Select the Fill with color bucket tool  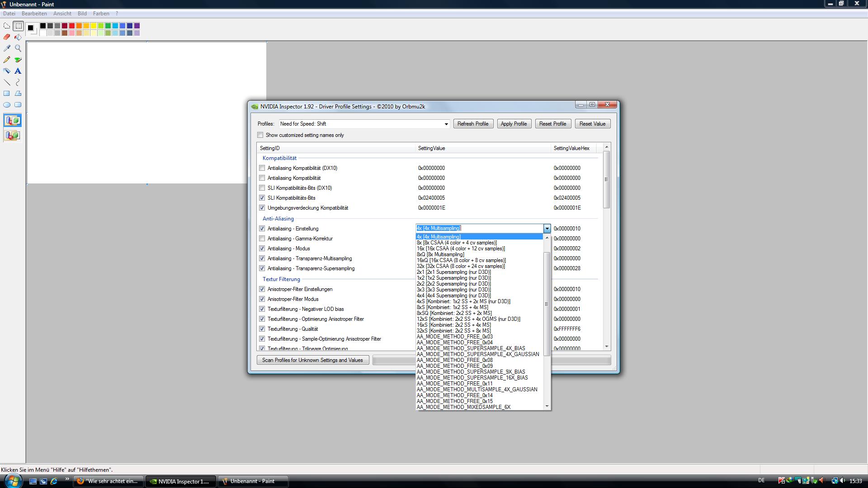pyautogui.click(x=18, y=37)
